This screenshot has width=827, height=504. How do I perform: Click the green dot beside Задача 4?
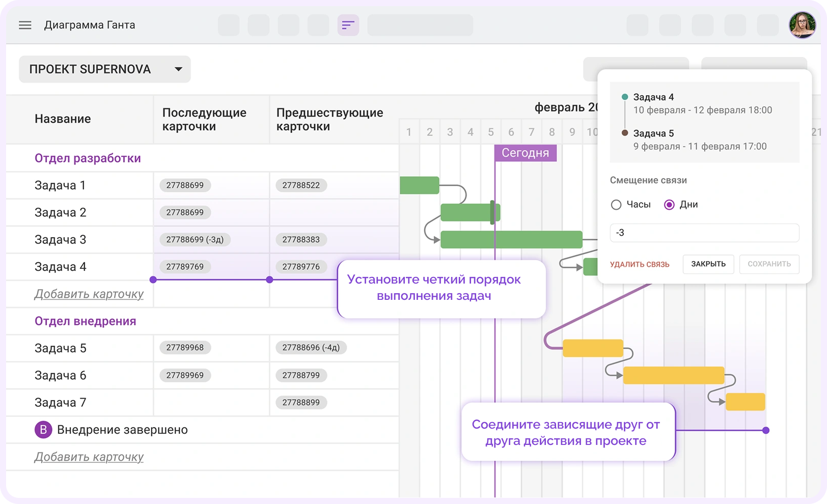coord(625,97)
